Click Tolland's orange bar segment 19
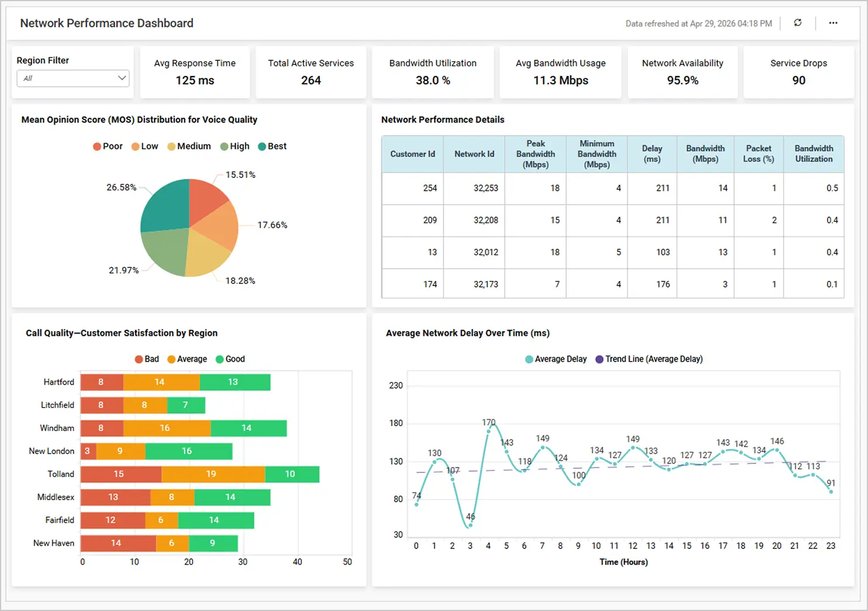Screen dimensions: 868x611 [213, 474]
